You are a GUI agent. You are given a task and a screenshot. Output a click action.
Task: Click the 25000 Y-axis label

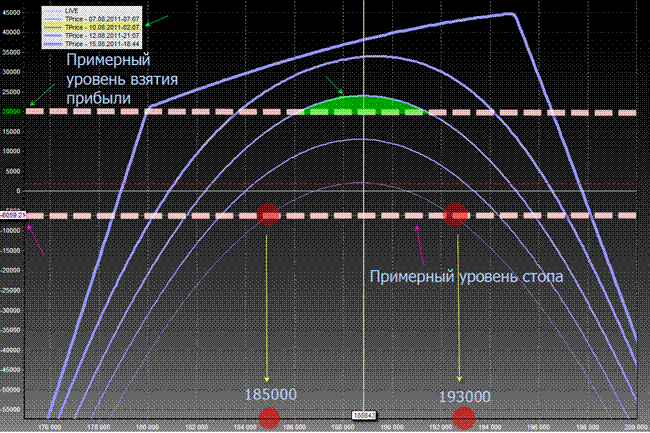(x=11, y=92)
